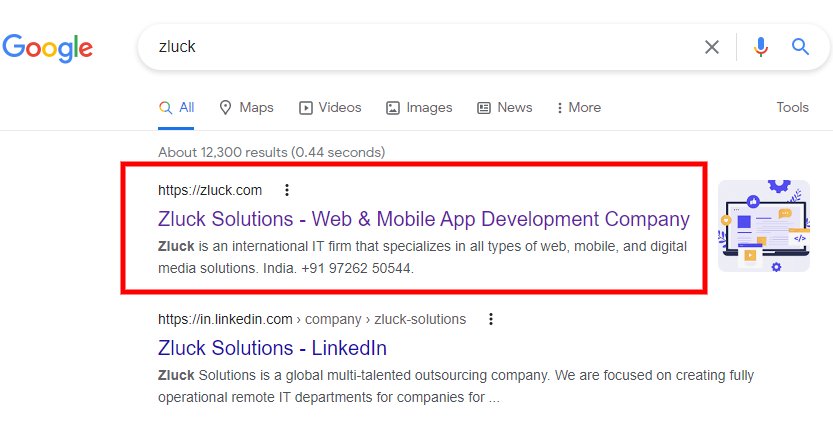Screen dimensions: 833x423
Task: Click the in.linkedin.com company breadcrumb URL
Action: [312, 319]
